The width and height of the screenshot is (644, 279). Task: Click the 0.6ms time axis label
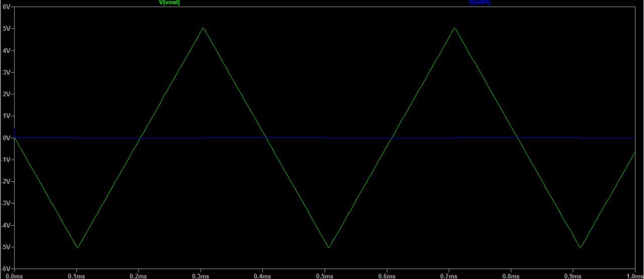387,276
